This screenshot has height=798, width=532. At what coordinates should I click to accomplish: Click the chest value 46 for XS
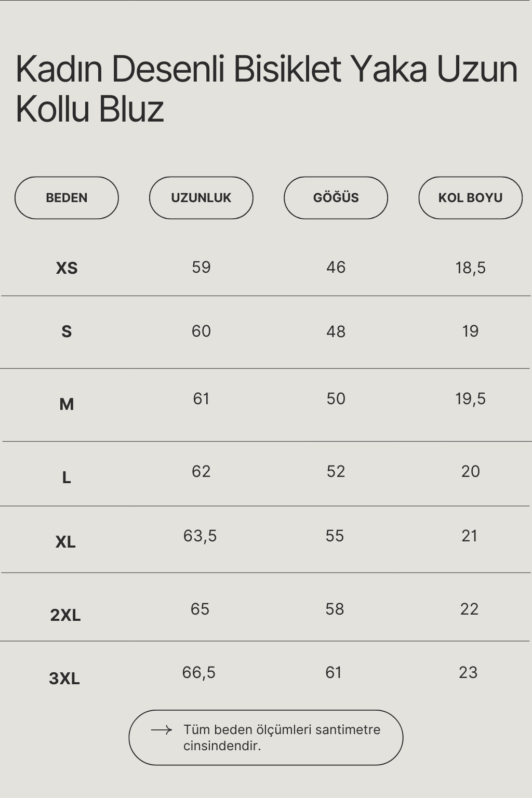coord(336,267)
